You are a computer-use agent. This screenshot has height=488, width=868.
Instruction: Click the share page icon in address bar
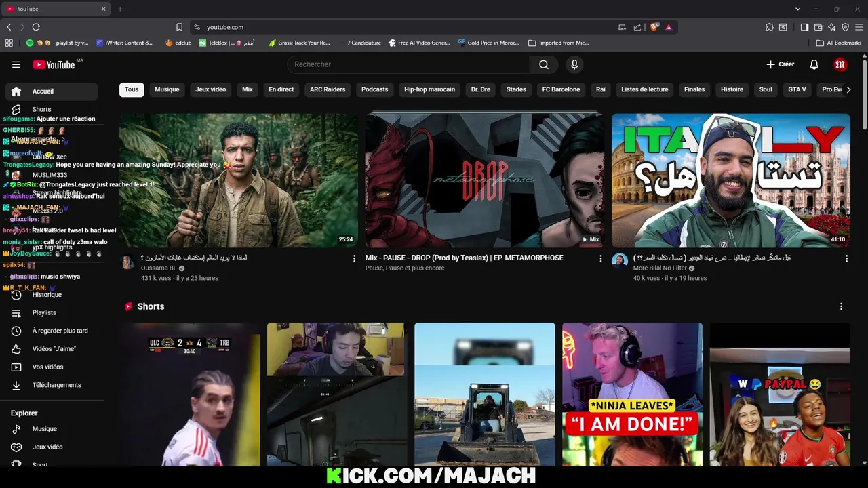[x=637, y=27]
